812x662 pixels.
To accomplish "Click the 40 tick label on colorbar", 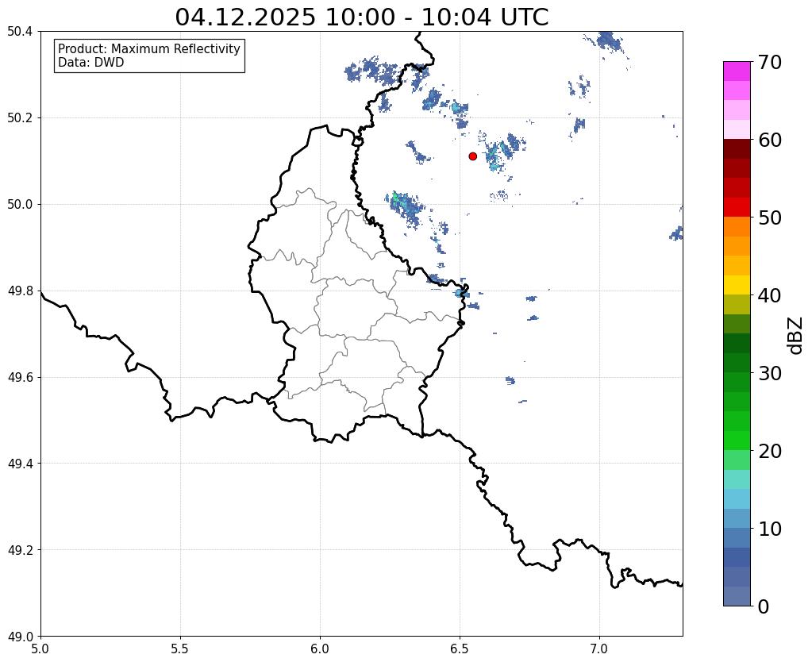I will (x=770, y=295).
